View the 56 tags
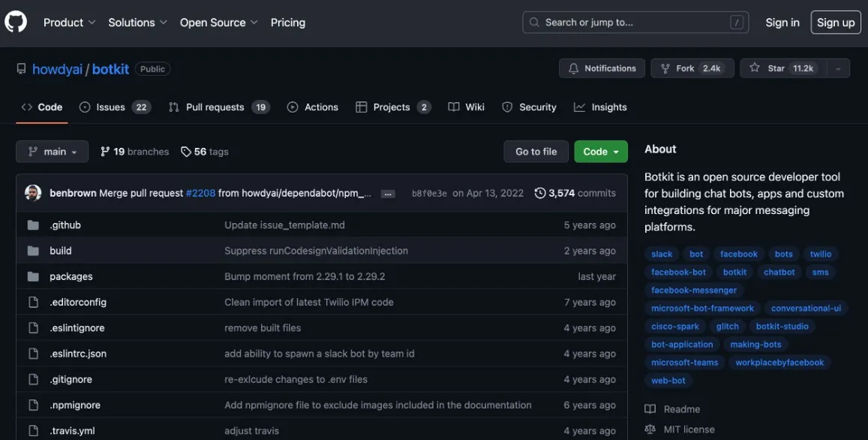This screenshot has width=868, height=440. (205, 152)
